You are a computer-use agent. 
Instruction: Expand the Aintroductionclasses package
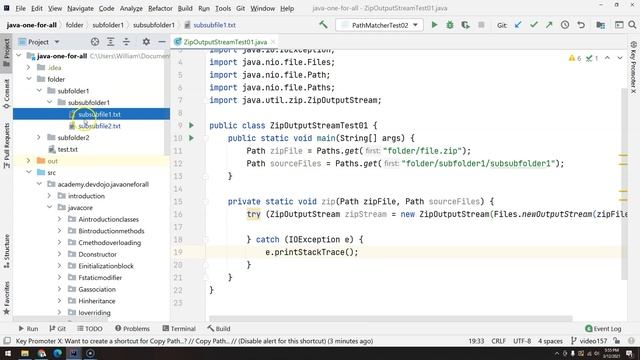(60, 219)
